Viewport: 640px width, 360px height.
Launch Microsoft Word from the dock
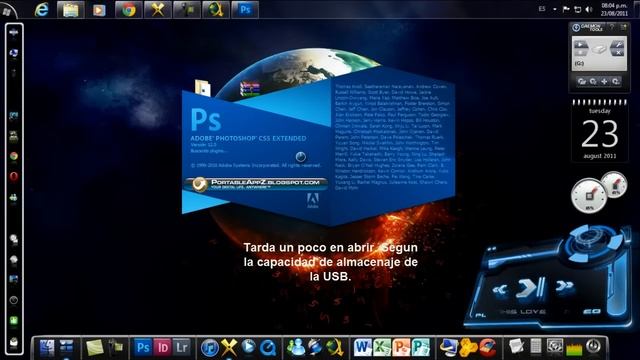[362, 348]
